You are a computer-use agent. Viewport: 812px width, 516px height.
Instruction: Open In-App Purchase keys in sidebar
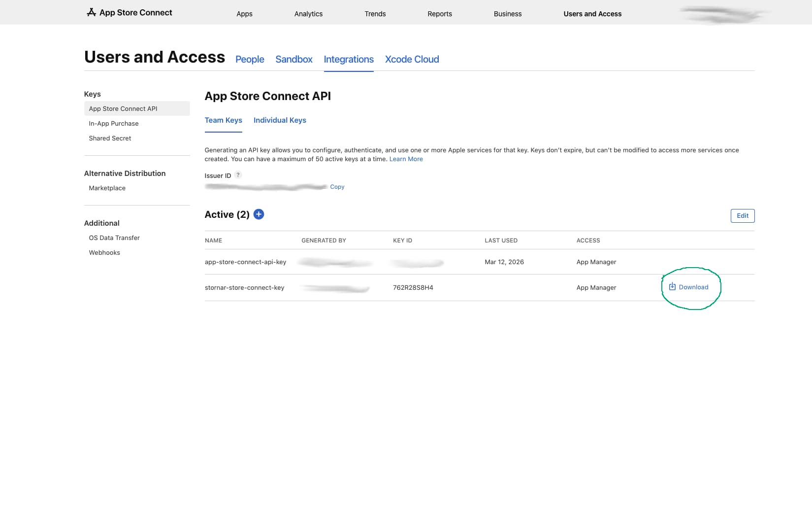point(114,123)
